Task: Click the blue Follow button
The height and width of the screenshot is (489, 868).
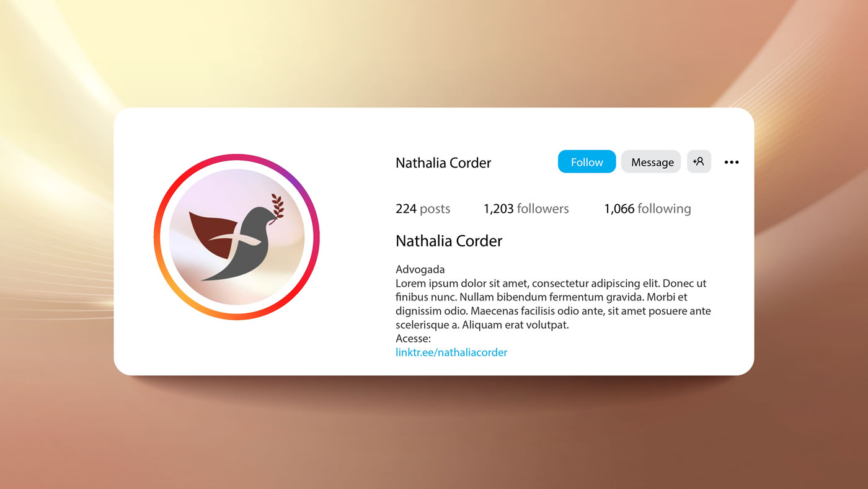Action: click(587, 162)
